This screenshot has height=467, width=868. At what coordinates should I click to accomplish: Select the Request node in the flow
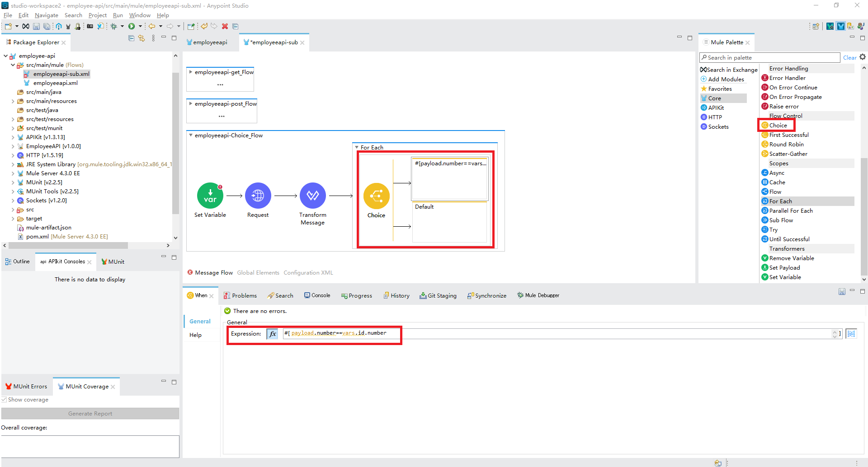[258, 196]
